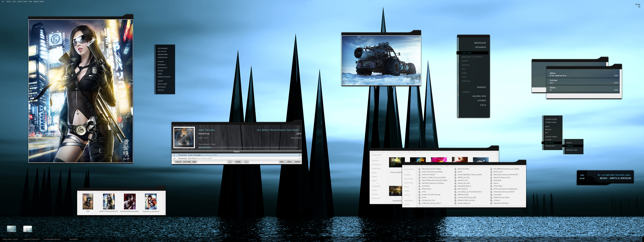Select contact IVES LIMA in the messenger list

click(472, 53)
